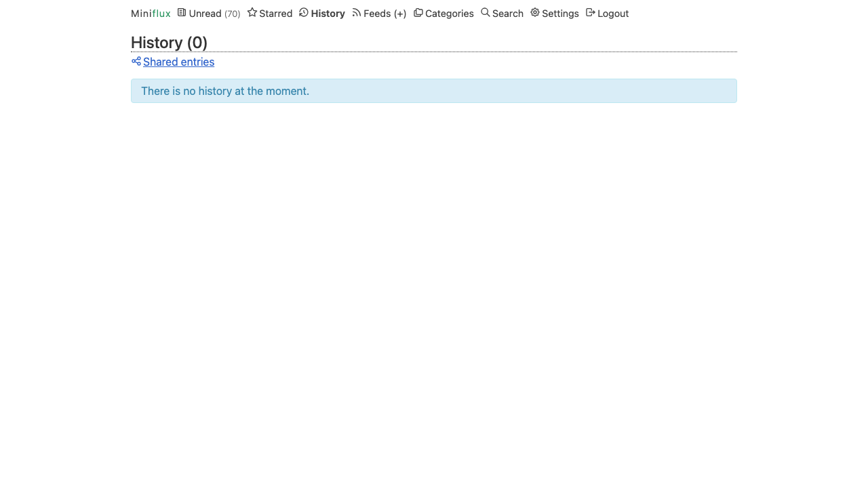Click the History clock icon
This screenshot has width=868, height=488.
304,12
